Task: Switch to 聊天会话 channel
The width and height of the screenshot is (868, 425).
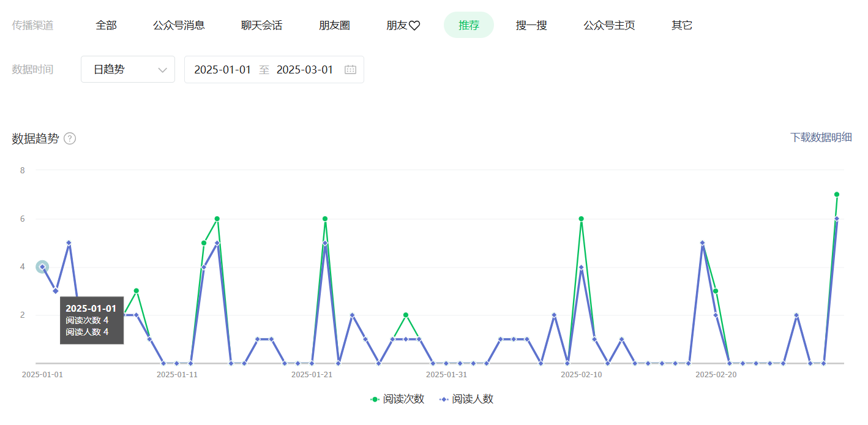Action: [x=262, y=25]
